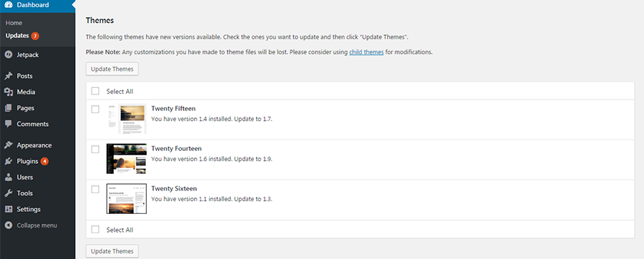Image resolution: width=644 pixels, height=259 pixels.
Task: Tick the Twenty Fourteen theme checkbox
Action: (95, 150)
